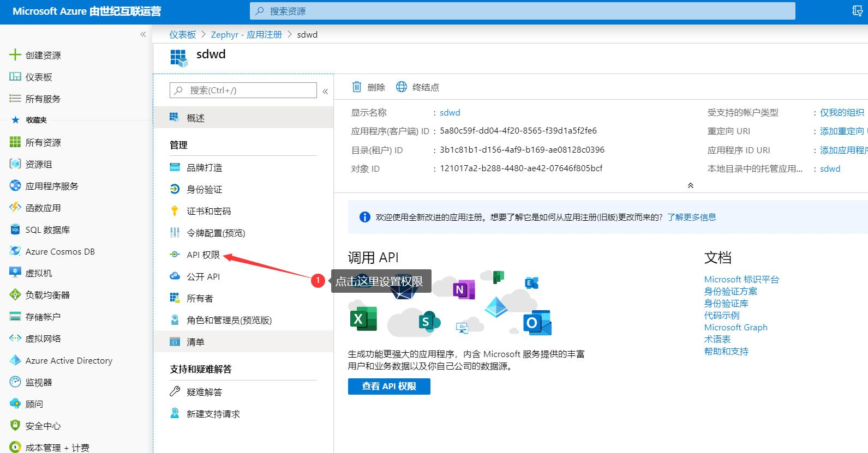Open the Microsoft 标识平台 documentation link
Viewport: 868px width, 453px height.
[741, 279]
